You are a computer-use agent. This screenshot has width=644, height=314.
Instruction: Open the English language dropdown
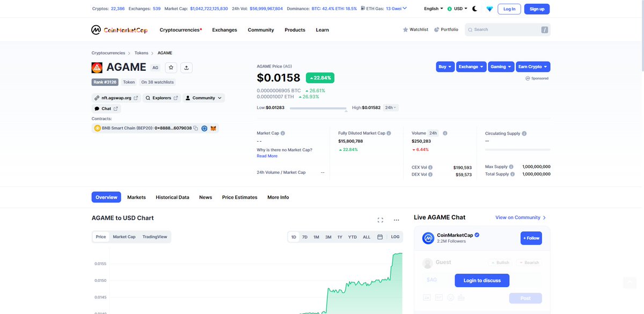point(434,9)
